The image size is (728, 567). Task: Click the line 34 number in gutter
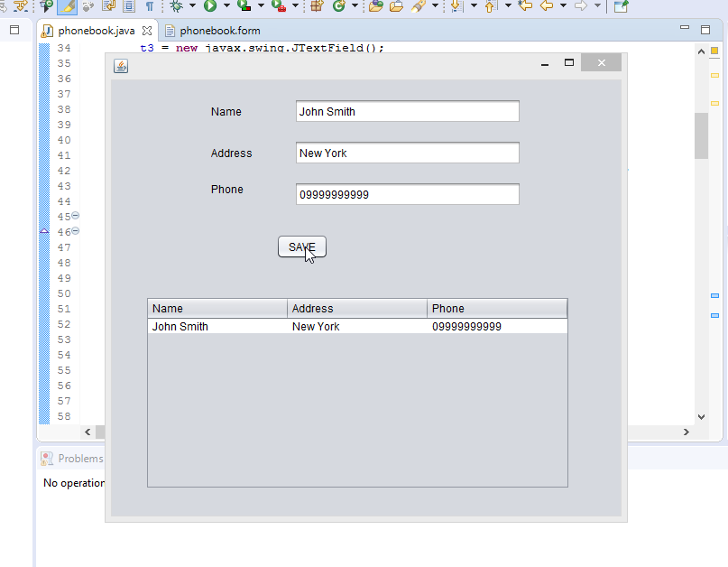pyautogui.click(x=64, y=48)
